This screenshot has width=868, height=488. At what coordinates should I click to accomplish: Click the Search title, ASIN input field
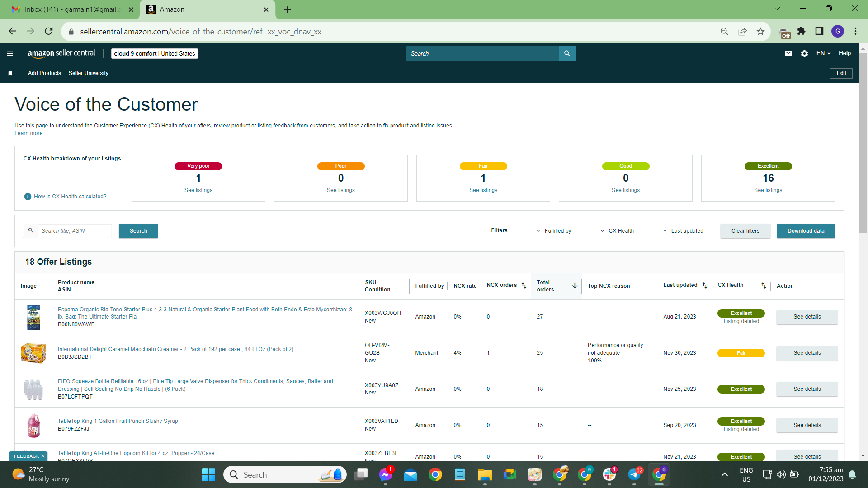[x=75, y=231]
